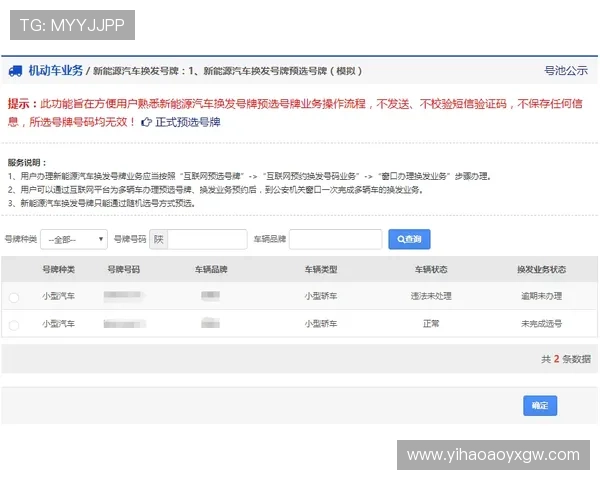Click the 号牌号码 table column header
600x480 pixels.
[x=124, y=269]
